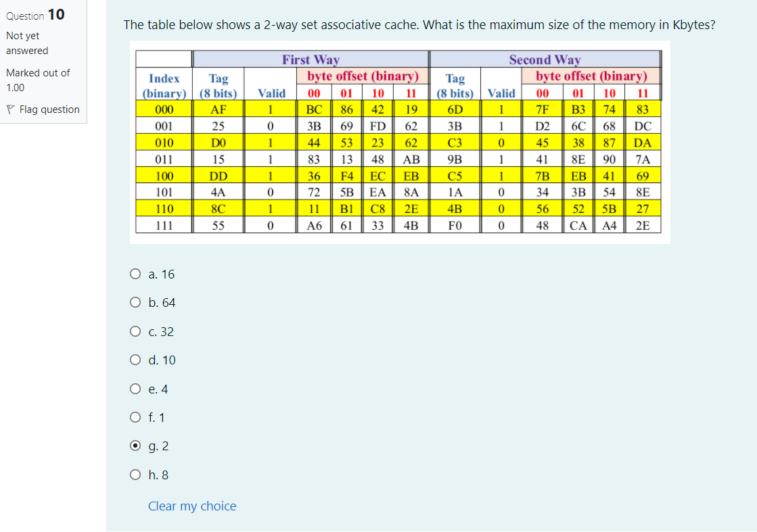Click the Second Way table header
757x532 pixels.
point(545,59)
